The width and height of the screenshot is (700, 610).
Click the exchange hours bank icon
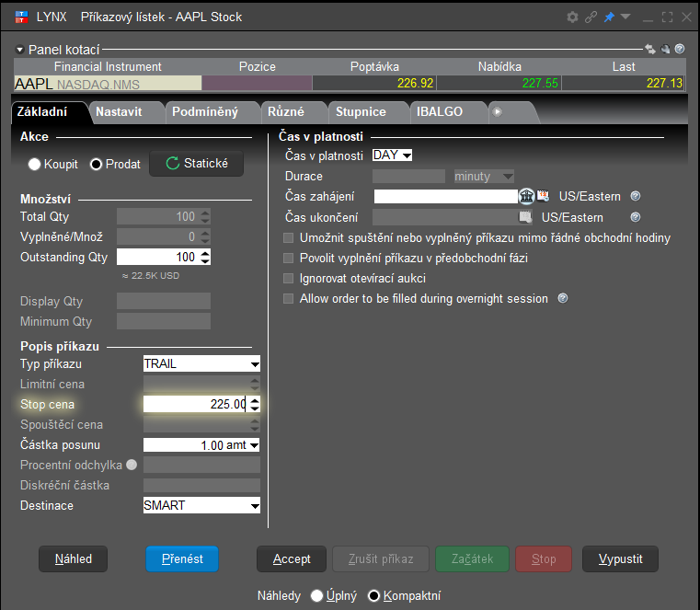[527, 196]
